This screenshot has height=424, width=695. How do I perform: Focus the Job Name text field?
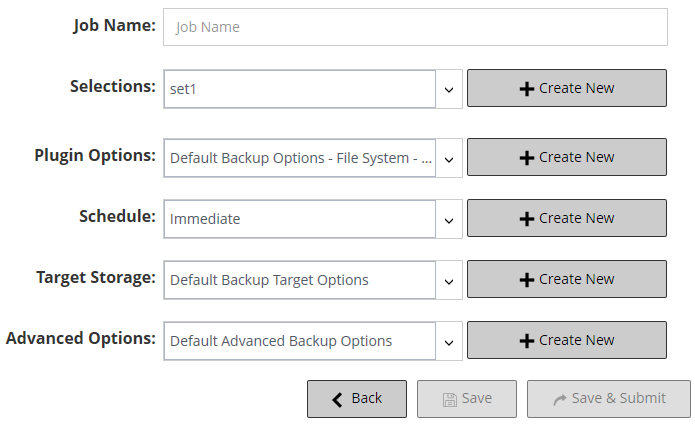[415, 27]
